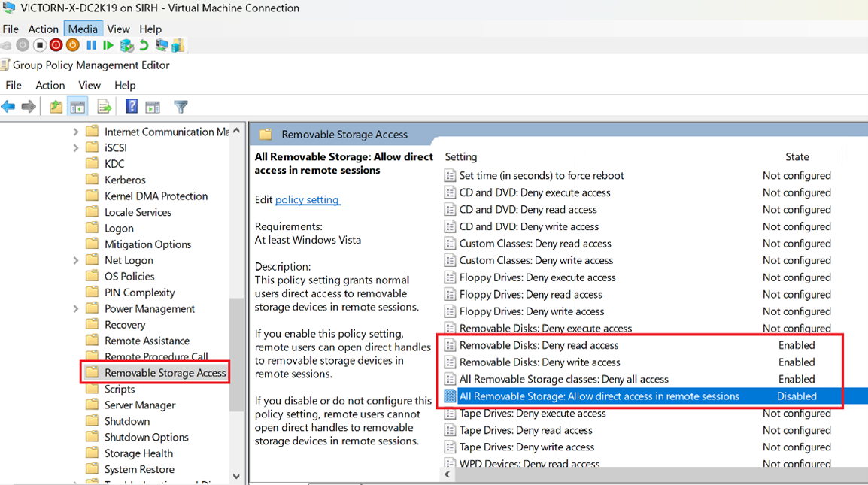Open Help using the blue question mark icon
868x485 pixels.
coord(131,106)
